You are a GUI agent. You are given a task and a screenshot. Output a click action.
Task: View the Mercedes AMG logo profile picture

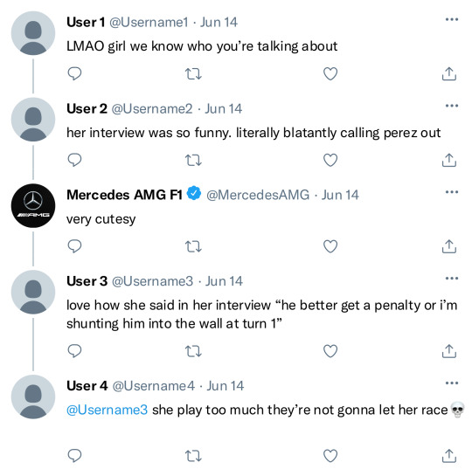[x=33, y=205]
